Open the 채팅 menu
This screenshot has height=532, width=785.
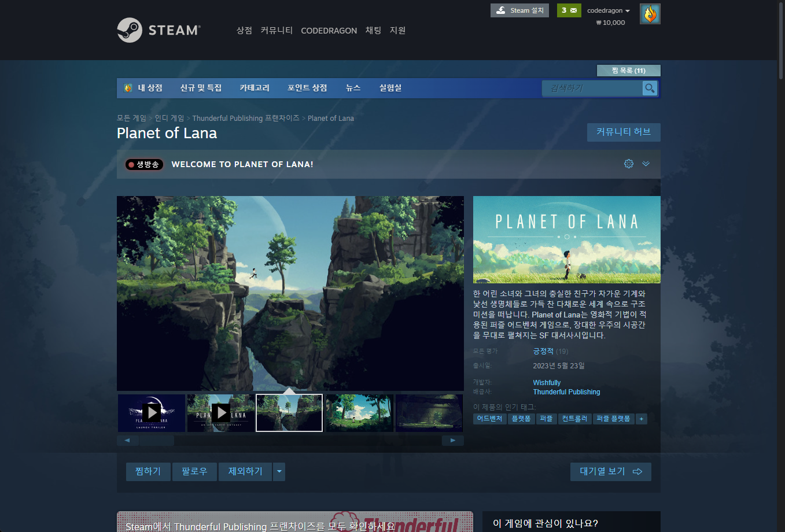click(373, 30)
